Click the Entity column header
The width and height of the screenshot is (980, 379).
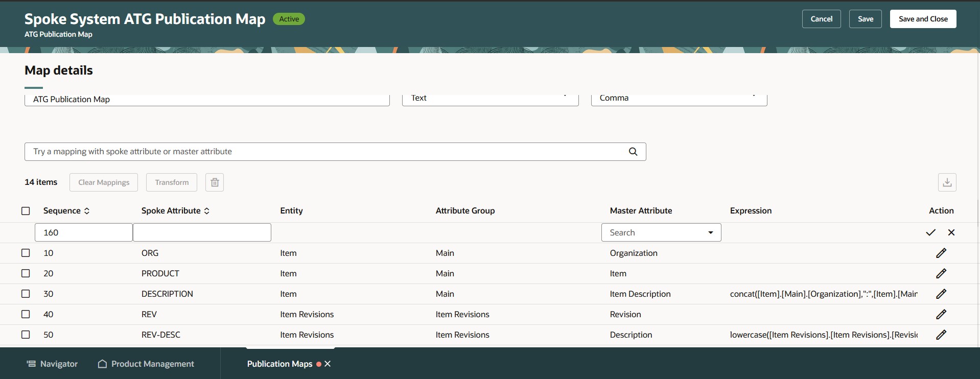pyautogui.click(x=291, y=210)
